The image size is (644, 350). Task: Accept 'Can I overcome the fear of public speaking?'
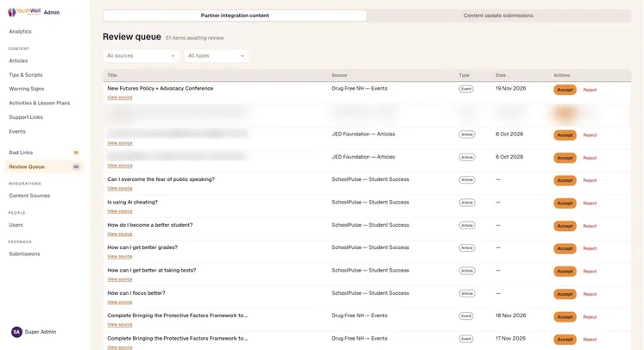pyautogui.click(x=565, y=180)
